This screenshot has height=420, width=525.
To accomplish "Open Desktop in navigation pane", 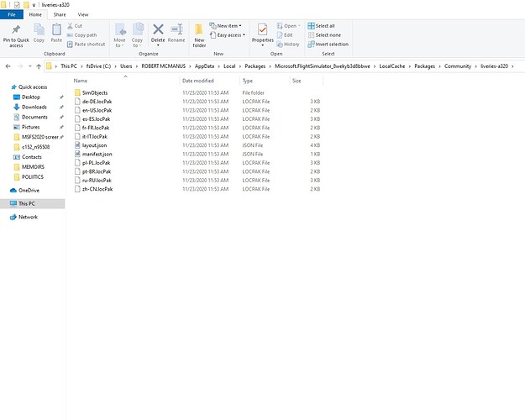I will point(31,97).
